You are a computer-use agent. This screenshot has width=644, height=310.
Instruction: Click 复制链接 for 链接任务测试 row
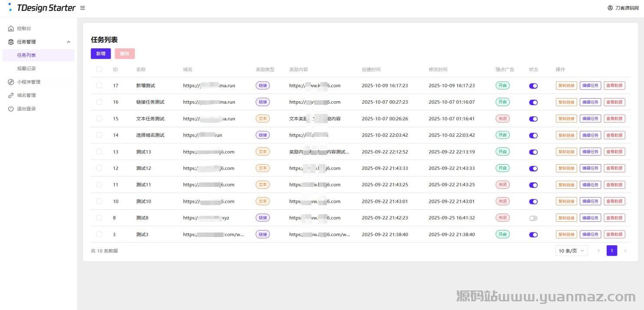point(566,102)
